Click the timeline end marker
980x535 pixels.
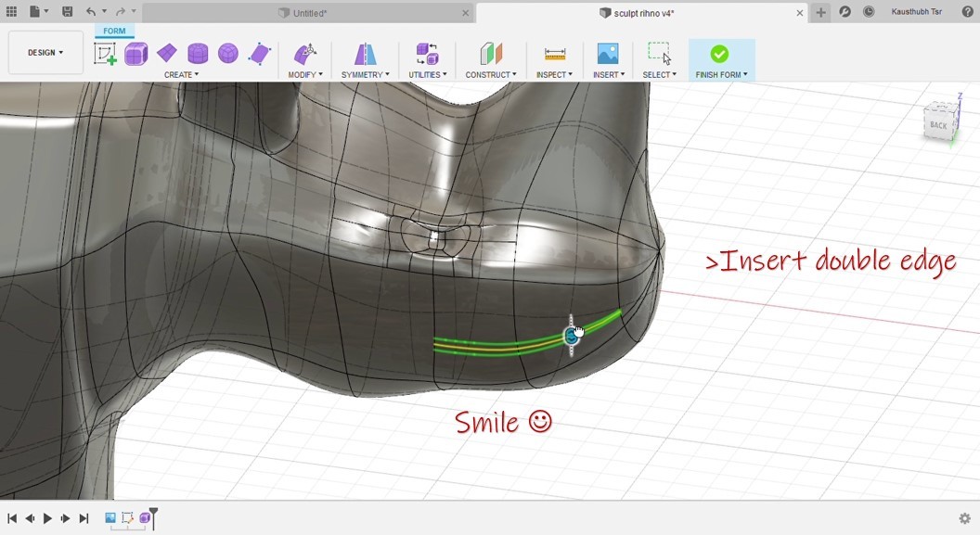153,518
